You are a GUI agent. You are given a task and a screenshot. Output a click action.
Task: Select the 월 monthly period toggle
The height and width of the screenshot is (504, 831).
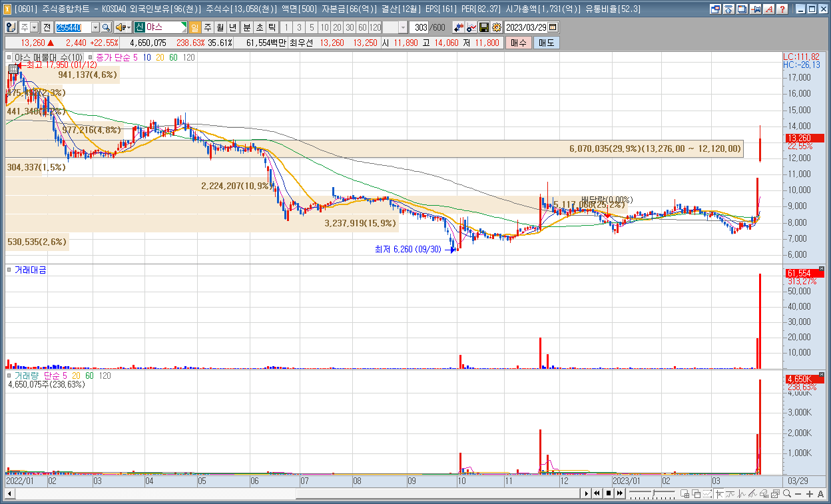click(x=220, y=27)
